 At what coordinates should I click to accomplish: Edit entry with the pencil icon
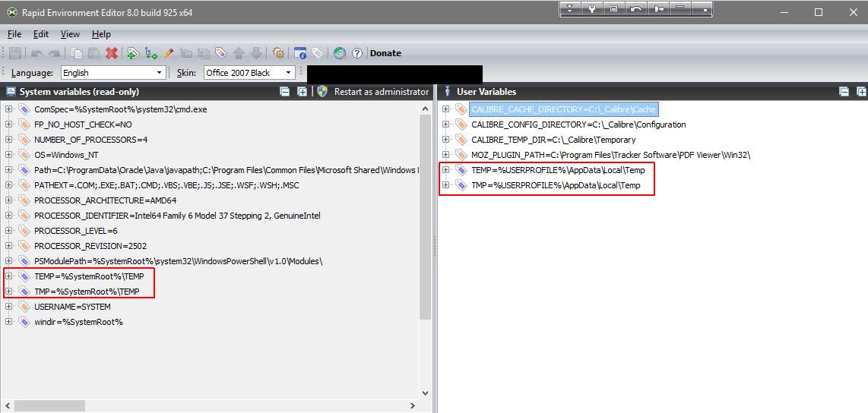(x=168, y=53)
